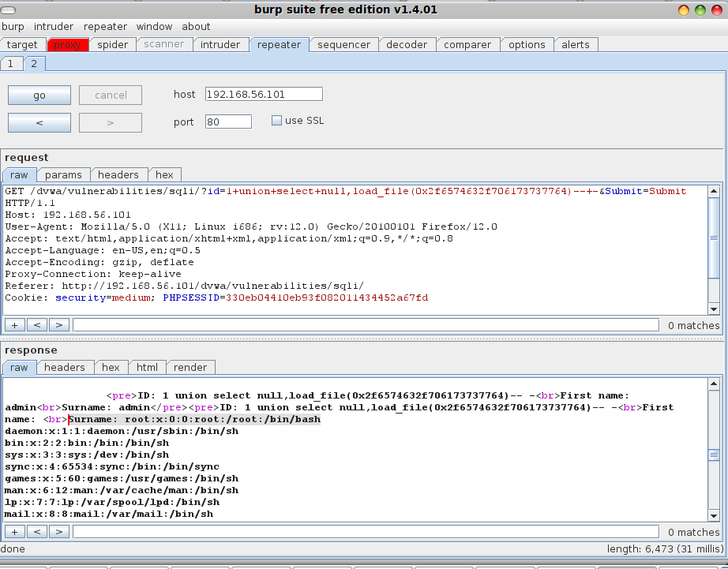Focus the response search field
Image resolution: width=728 pixels, height=569 pixels.
click(x=366, y=531)
